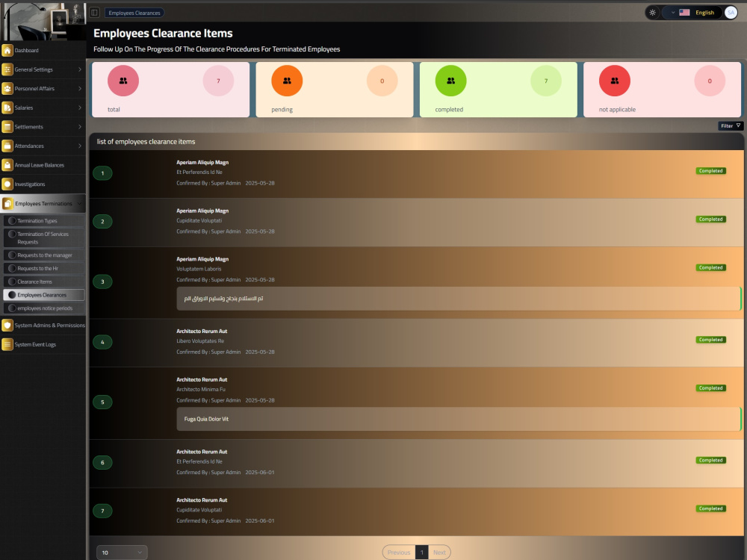The width and height of the screenshot is (747, 560).
Task: Select Termination Of Services Requests item
Action: [44, 237]
